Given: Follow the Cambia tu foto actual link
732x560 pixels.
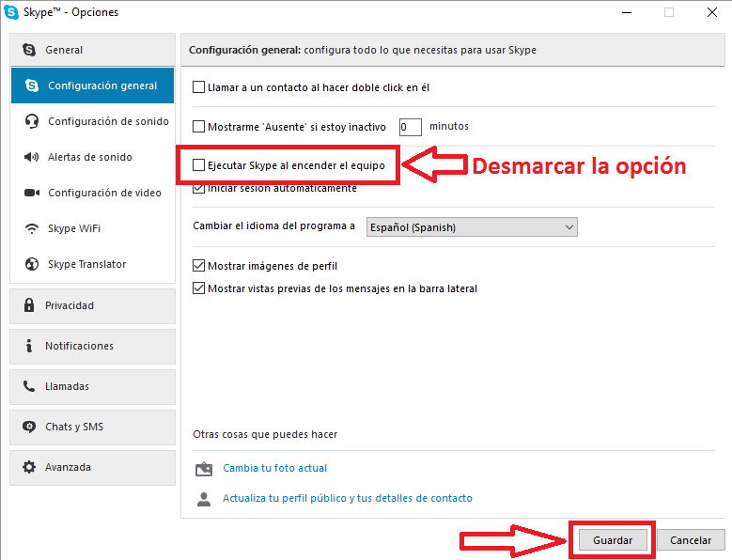Looking at the screenshot, I should (x=275, y=468).
